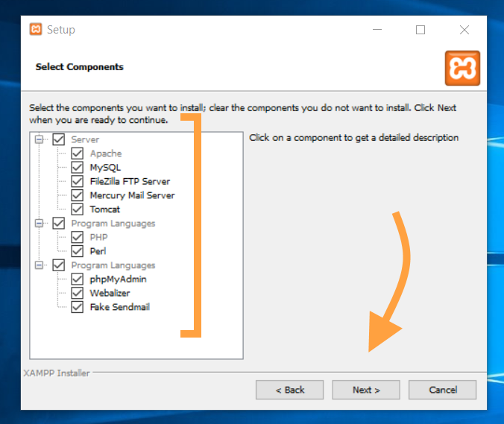Click the XAMPP Installer footer text
Screen dimensions: 504x424
57,373
